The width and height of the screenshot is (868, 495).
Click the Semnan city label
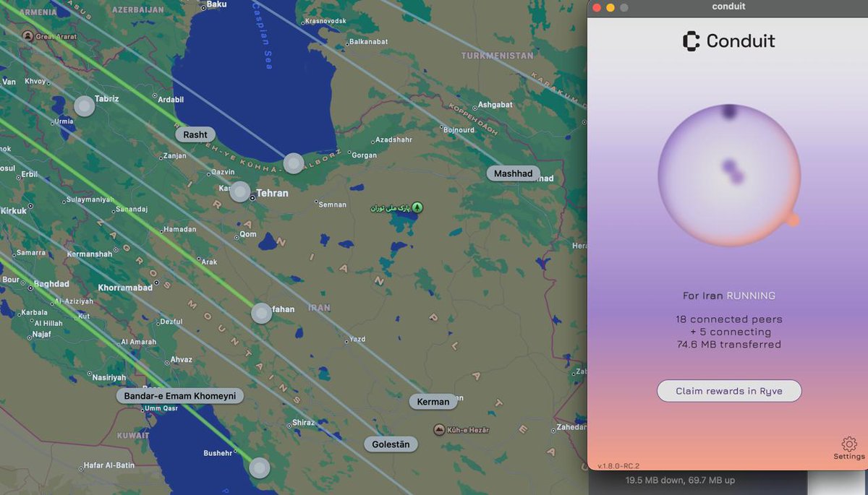(333, 205)
